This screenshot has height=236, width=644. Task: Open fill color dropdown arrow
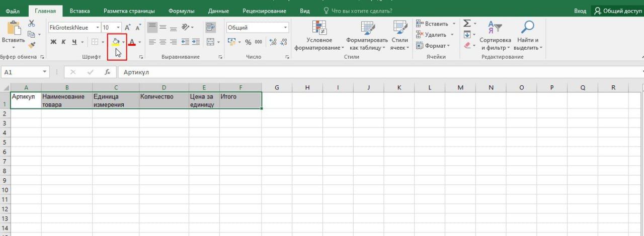point(124,42)
